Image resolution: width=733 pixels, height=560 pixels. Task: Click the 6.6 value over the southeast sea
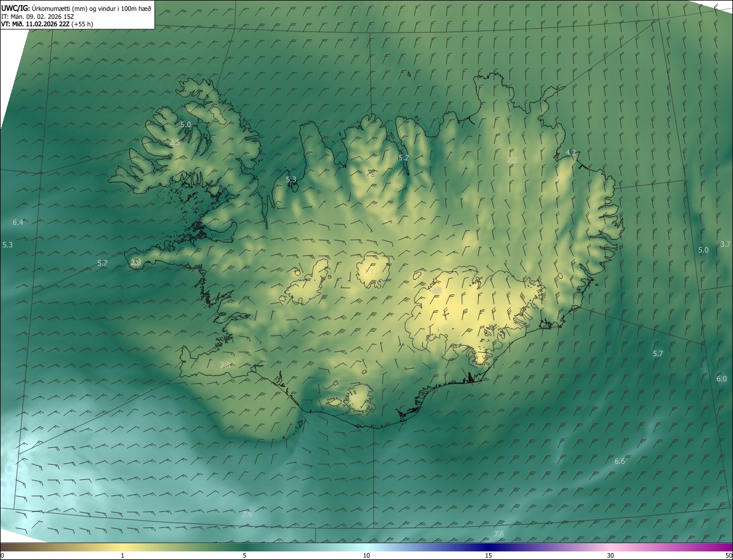pyautogui.click(x=620, y=461)
